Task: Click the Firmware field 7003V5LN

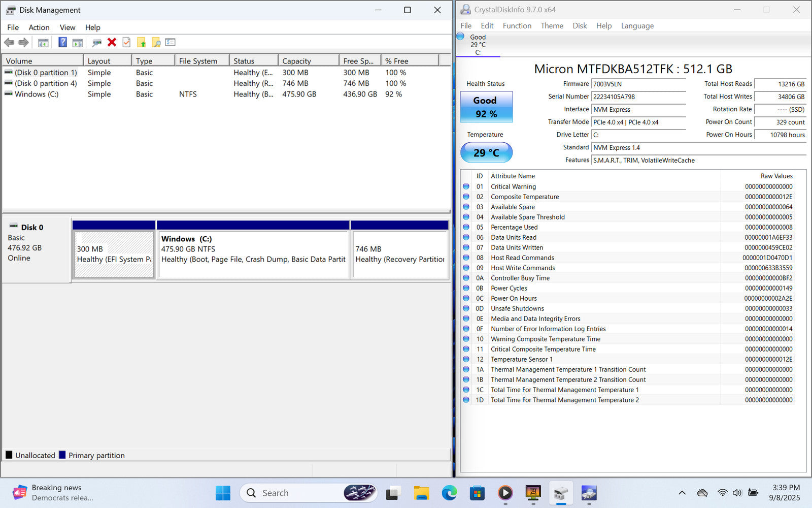Action: click(638, 84)
